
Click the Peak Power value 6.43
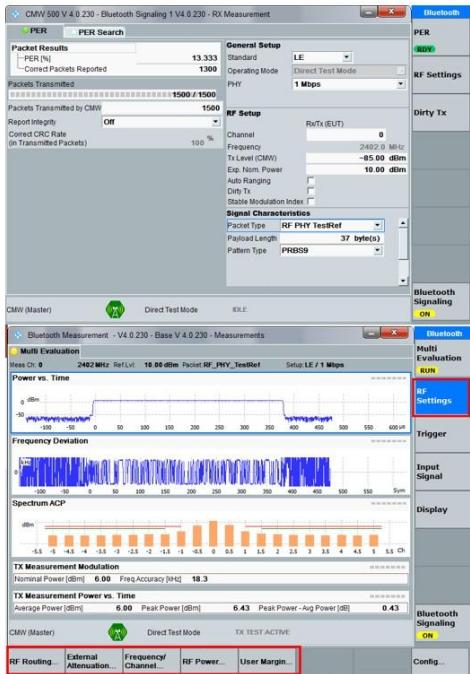point(241,608)
